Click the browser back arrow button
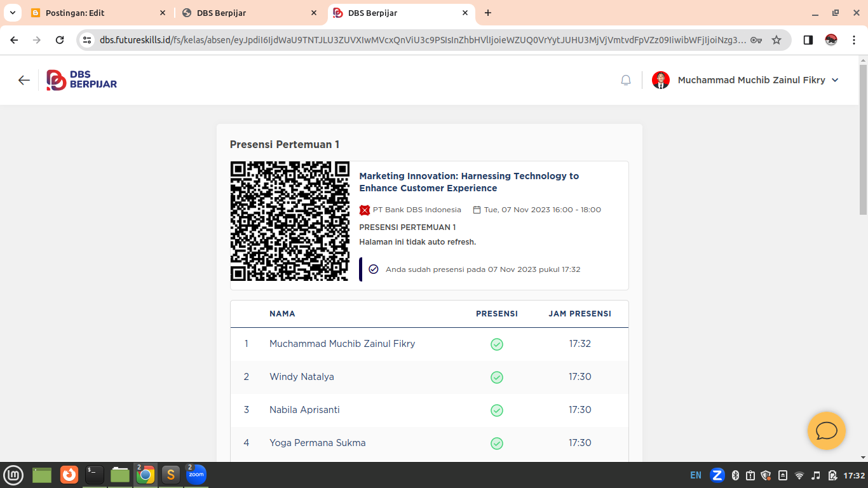This screenshot has height=488, width=868. [x=14, y=40]
